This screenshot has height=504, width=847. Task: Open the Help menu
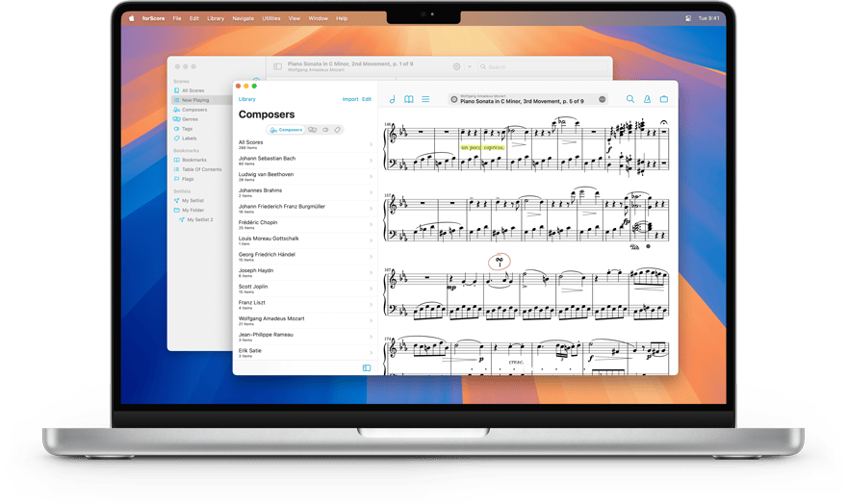[x=342, y=18]
